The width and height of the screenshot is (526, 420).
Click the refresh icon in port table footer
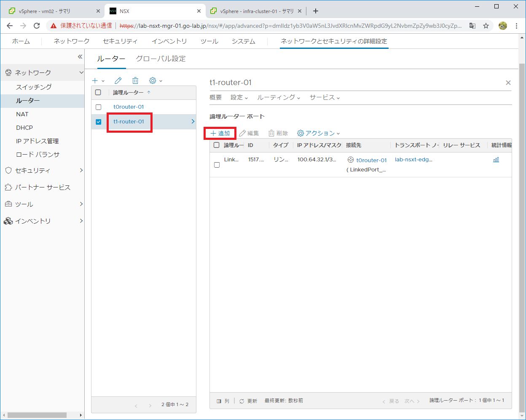pos(242,401)
